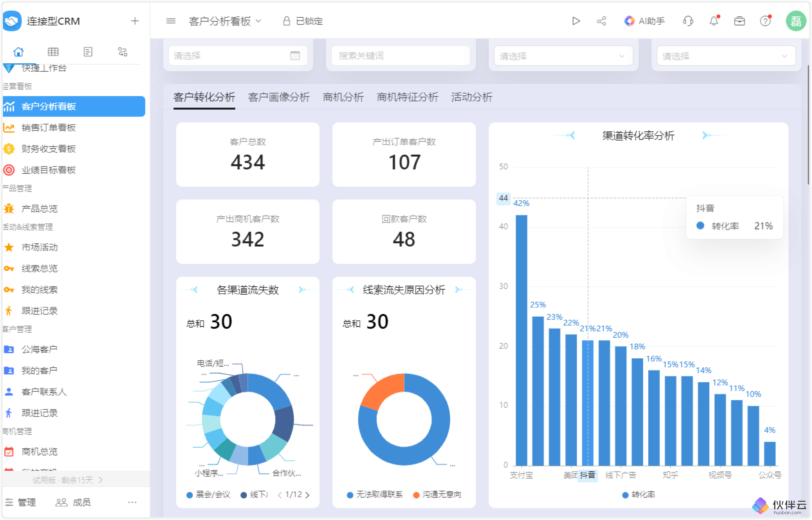Screen dimensions: 812x520
Task: Click the 公众号 4% bar
Action: (770, 454)
